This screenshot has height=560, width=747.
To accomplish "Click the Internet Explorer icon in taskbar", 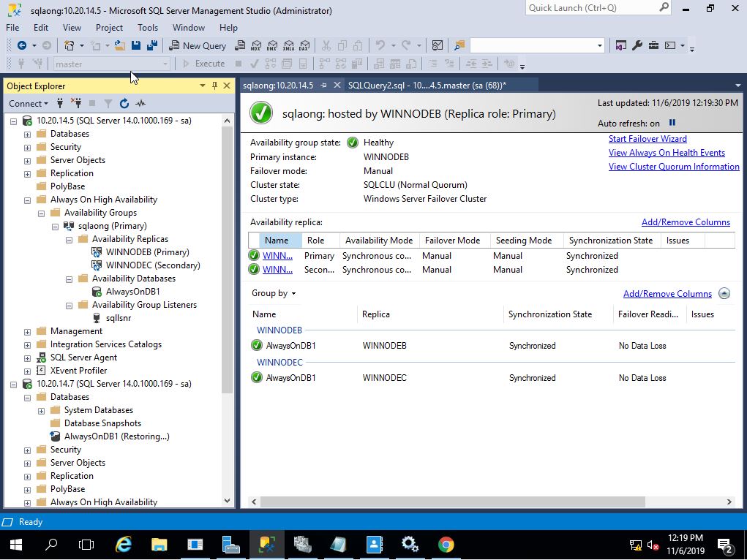I will tap(124, 545).
